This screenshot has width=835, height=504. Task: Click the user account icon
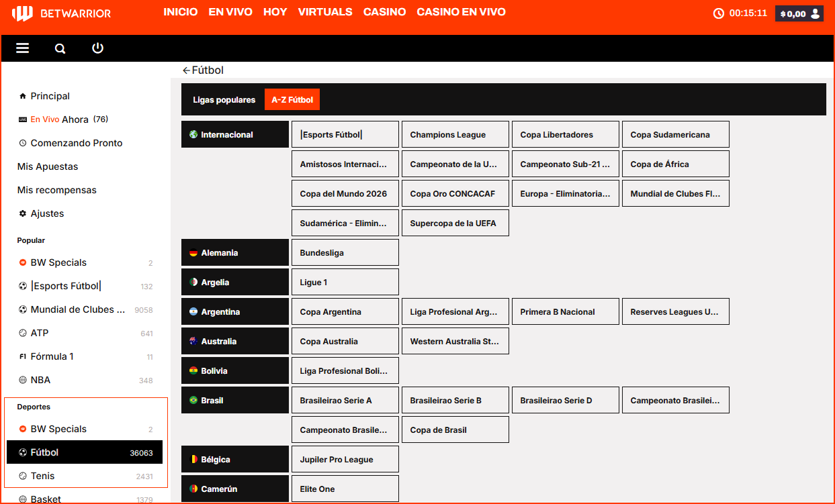coord(816,13)
